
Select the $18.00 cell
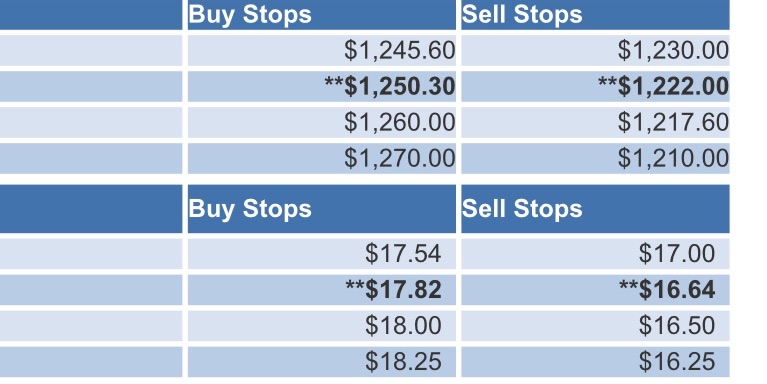coord(321,326)
